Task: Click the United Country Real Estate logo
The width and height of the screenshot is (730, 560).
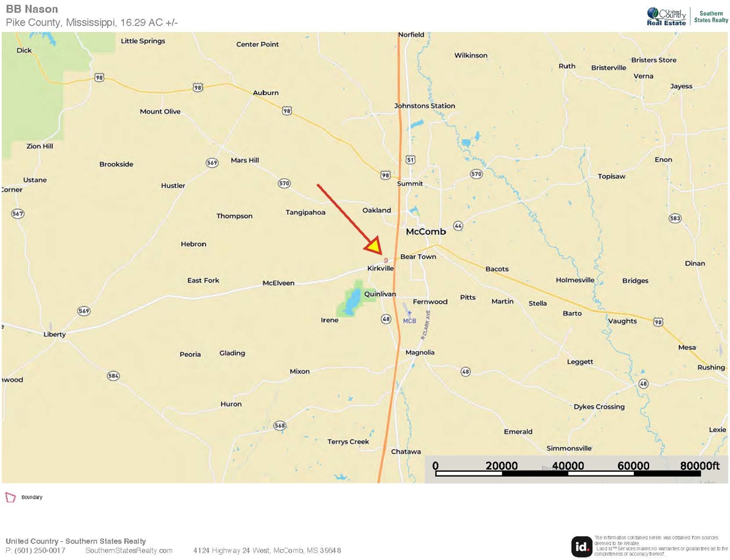Action: tap(666, 16)
